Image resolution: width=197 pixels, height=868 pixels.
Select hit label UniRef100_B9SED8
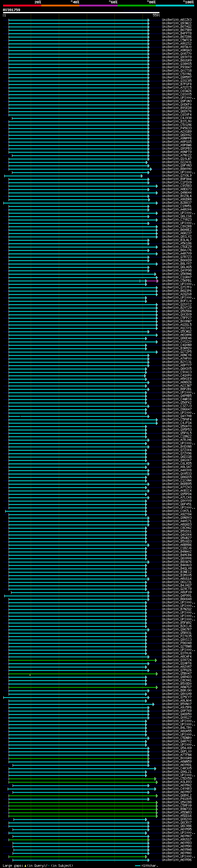coord(176,108)
